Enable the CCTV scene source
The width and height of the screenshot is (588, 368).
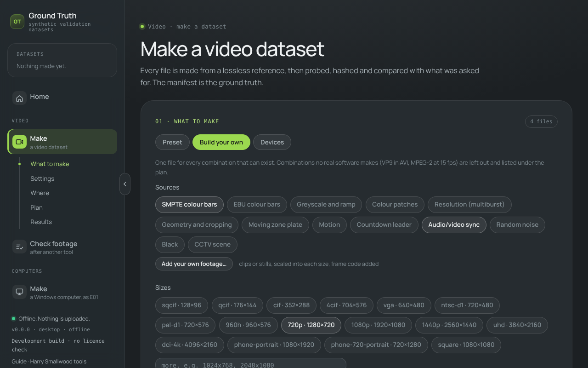[x=212, y=245]
